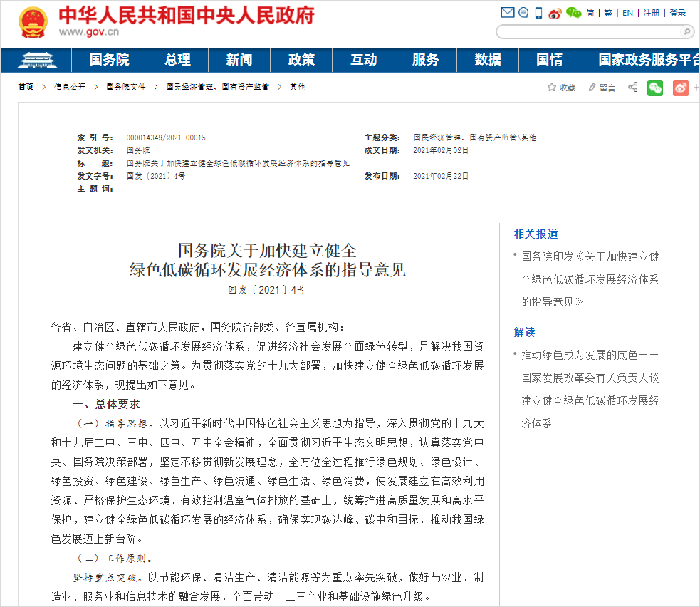Toggle the 收藏 favorite star
This screenshot has height=607, width=700.
click(x=560, y=87)
